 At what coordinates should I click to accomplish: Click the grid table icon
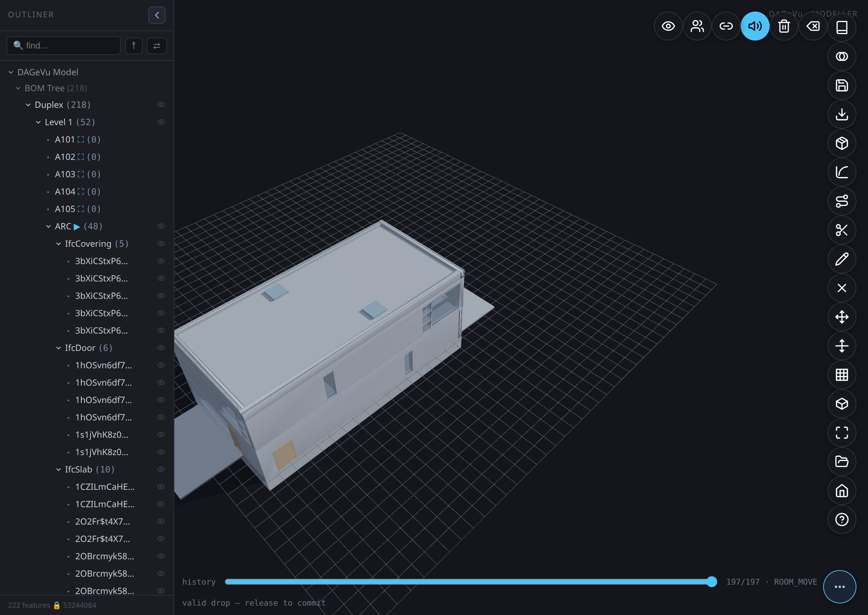pyautogui.click(x=842, y=375)
